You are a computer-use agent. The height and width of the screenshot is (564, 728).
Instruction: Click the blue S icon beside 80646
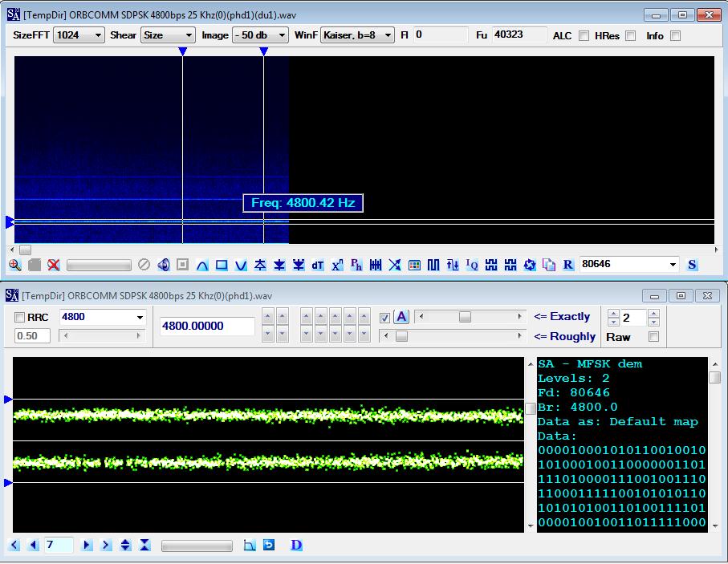(692, 265)
